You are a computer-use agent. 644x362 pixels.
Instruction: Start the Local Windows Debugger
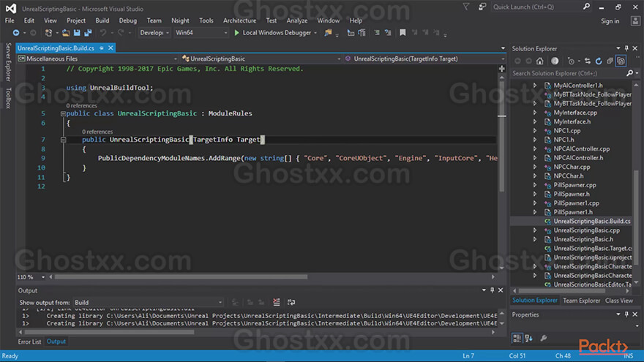273,33
